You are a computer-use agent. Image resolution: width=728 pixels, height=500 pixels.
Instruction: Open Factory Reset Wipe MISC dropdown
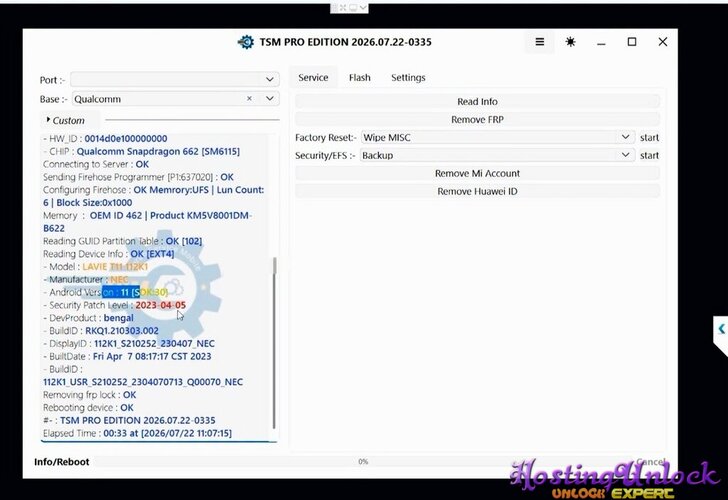click(625, 137)
